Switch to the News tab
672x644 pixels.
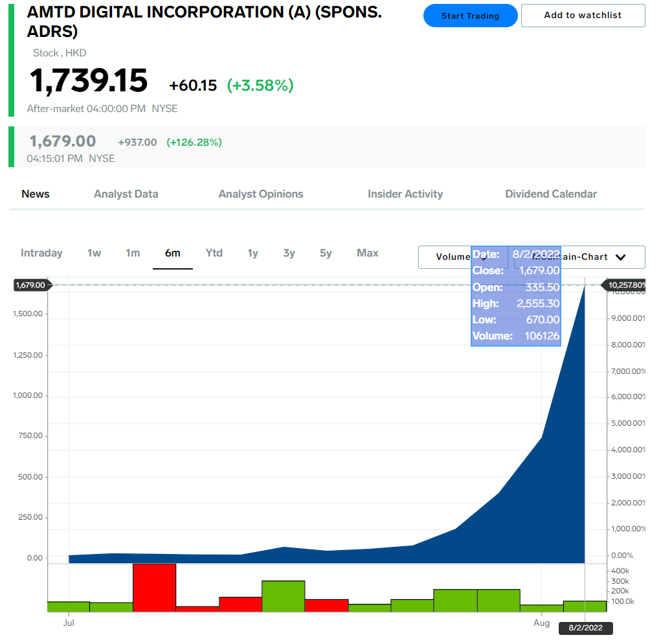coord(35,194)
